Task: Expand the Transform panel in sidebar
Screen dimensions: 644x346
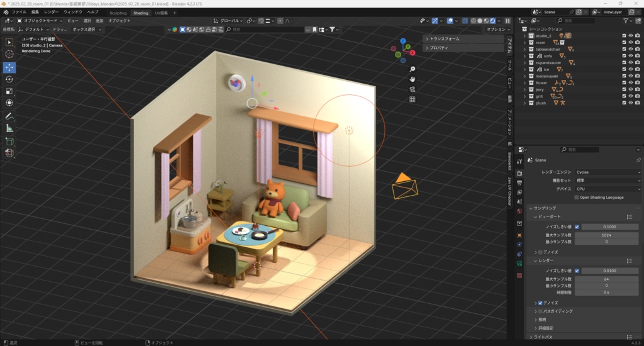Action: pos(464,38)
